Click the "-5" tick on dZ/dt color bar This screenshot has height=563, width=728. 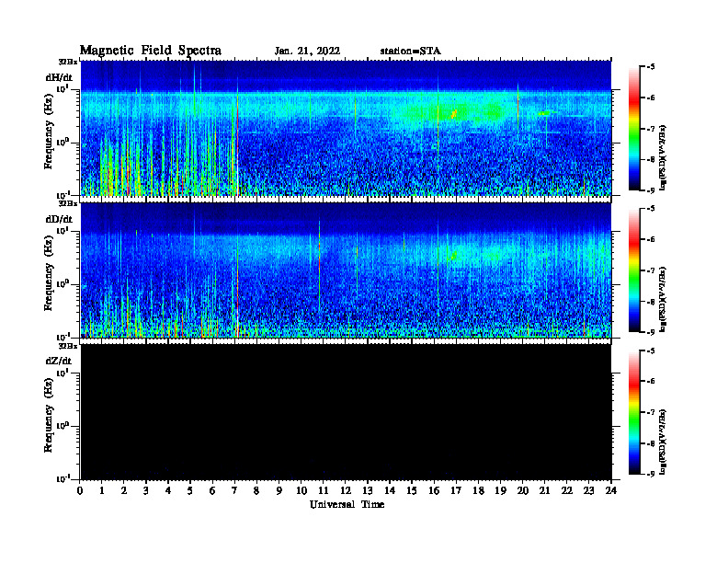651,350
